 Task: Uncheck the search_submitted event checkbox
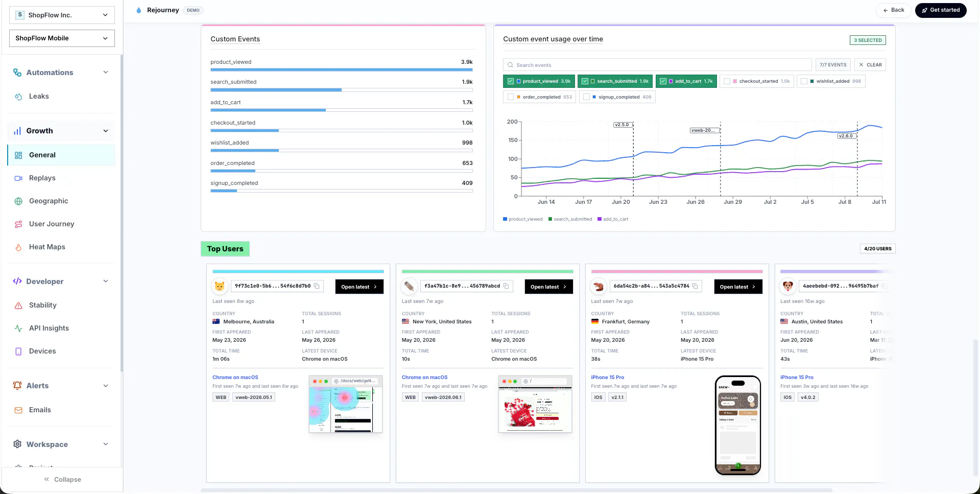click(x=585, y=81)
